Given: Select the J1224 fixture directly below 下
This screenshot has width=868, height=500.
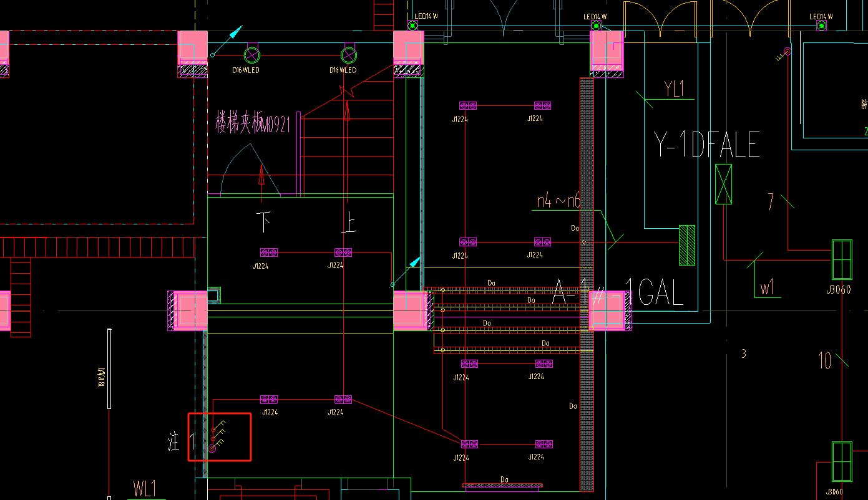Looking at the screenshot, I should pos(269,252).
